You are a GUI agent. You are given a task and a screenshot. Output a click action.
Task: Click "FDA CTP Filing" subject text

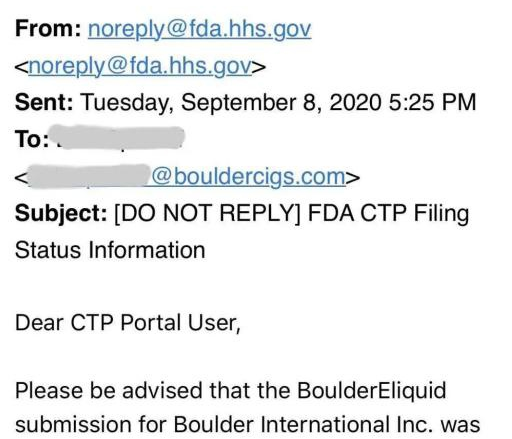388,213
